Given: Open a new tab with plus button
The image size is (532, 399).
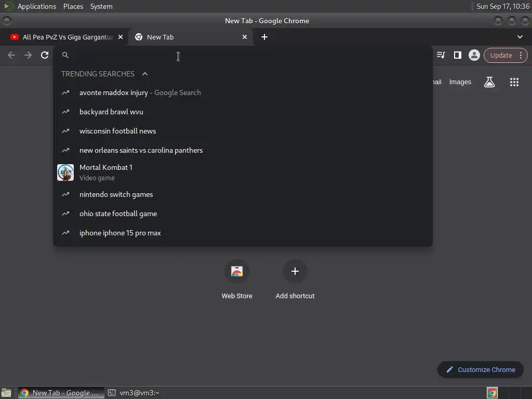Looking at the screenshot, I should [x=264, y=37].
